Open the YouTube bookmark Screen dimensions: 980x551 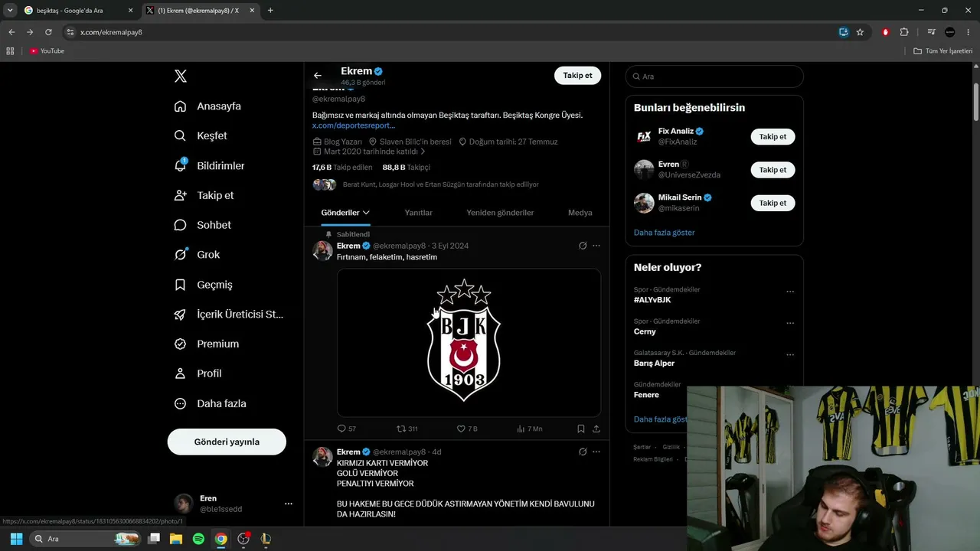(x=47, y=51)
